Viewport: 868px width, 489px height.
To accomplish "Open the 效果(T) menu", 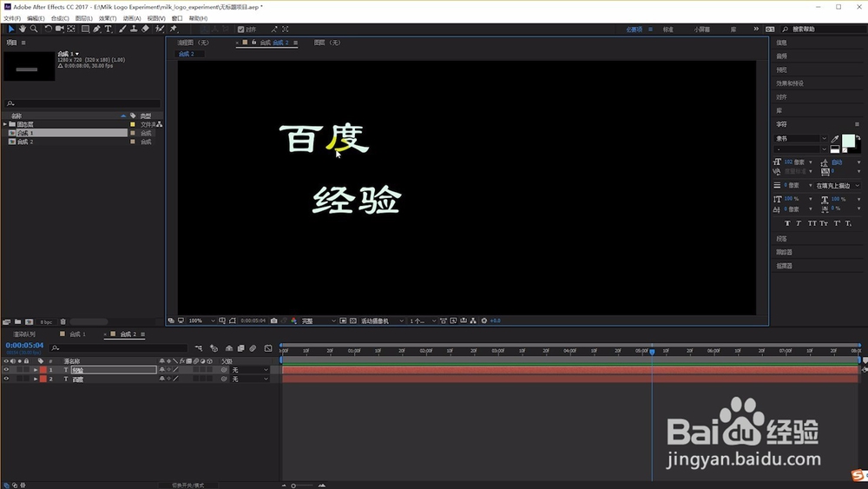I will click(108, 18).
